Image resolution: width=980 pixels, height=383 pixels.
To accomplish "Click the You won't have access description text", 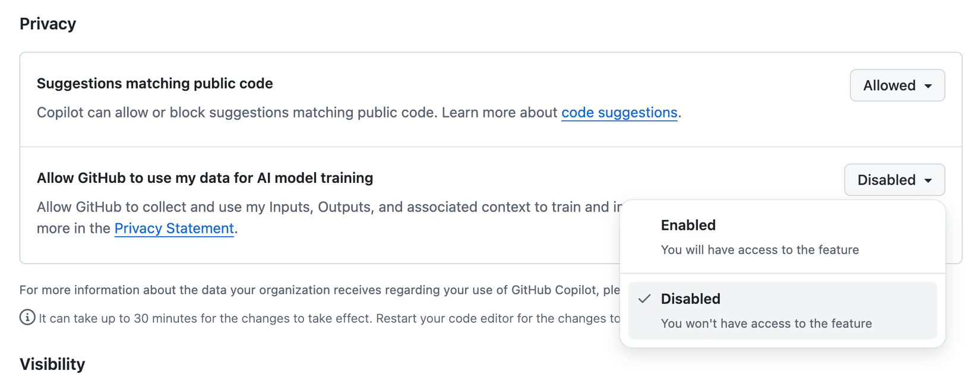I will click(x=766, y=324).
